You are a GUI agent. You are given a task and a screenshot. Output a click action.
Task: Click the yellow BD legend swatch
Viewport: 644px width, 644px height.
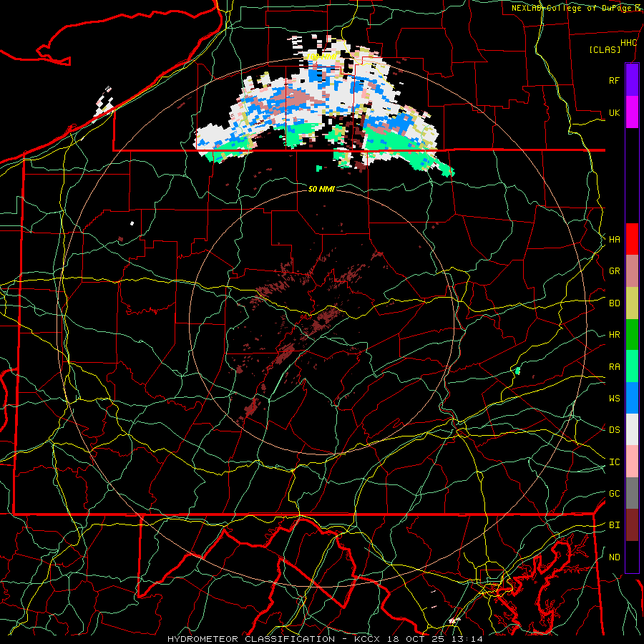pos(632,303)
